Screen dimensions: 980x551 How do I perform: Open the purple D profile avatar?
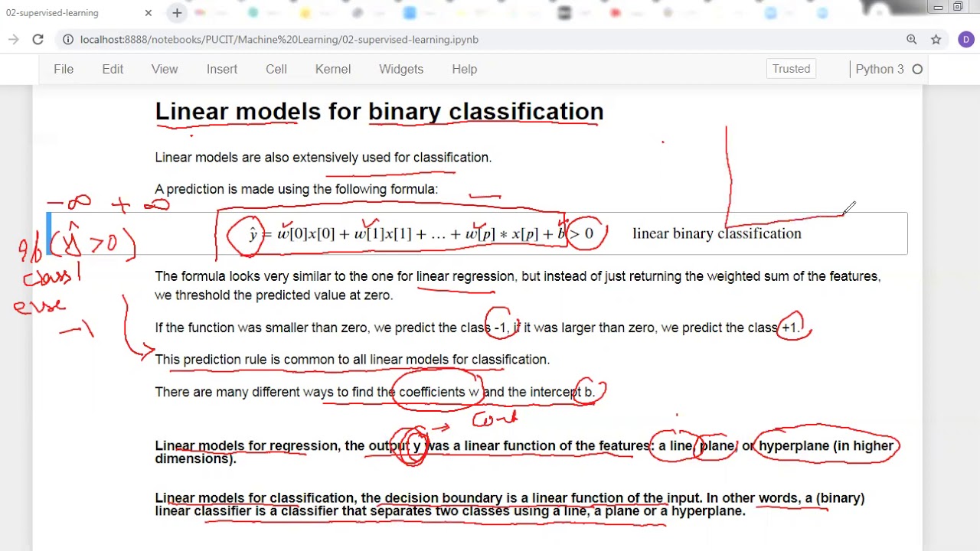coord(965,40)
